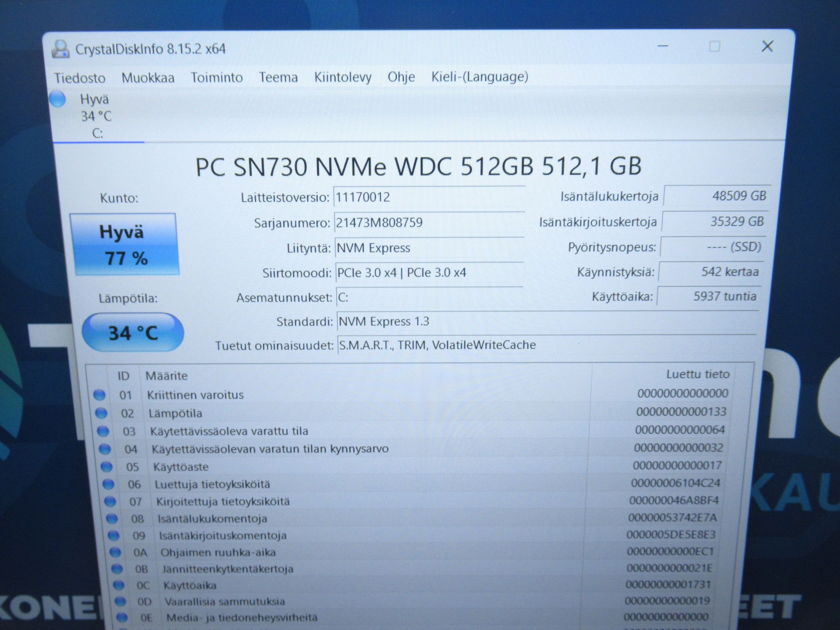The width and height of the screenshot is (840, 630).
Task: Click the Sarjanumero serial number field
Action: coord(429,223)
